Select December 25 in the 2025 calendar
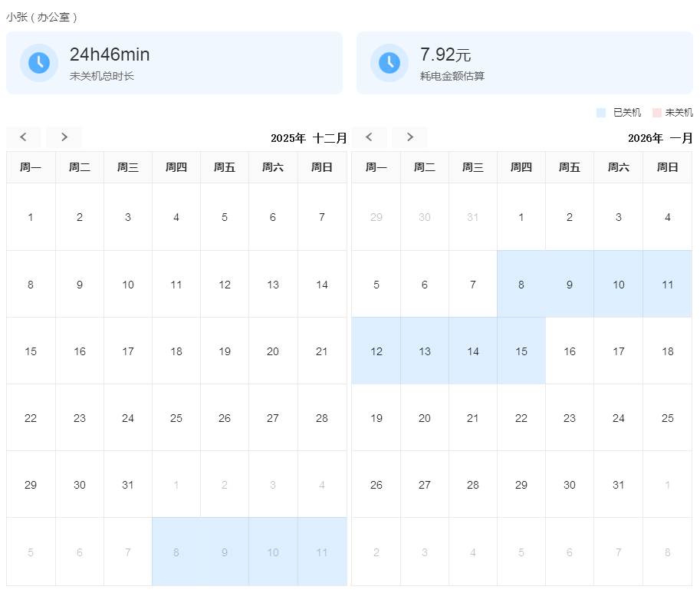 pyautogui.click(x=176, y=418)
